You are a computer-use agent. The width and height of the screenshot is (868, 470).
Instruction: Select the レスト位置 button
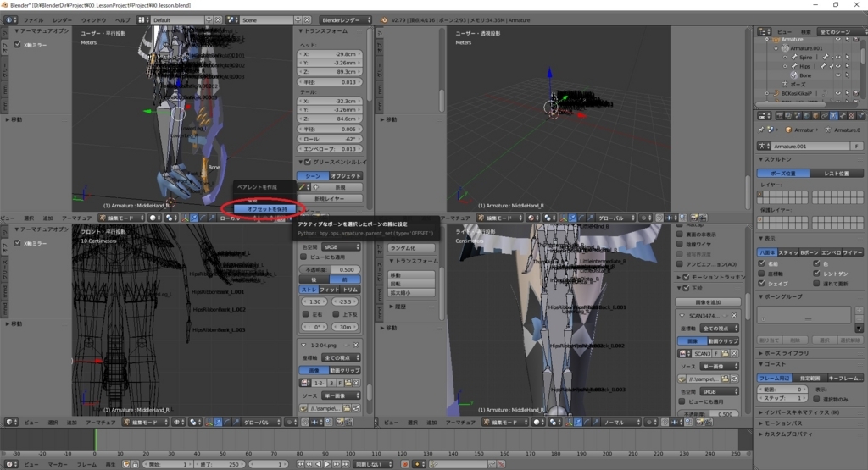837,173
